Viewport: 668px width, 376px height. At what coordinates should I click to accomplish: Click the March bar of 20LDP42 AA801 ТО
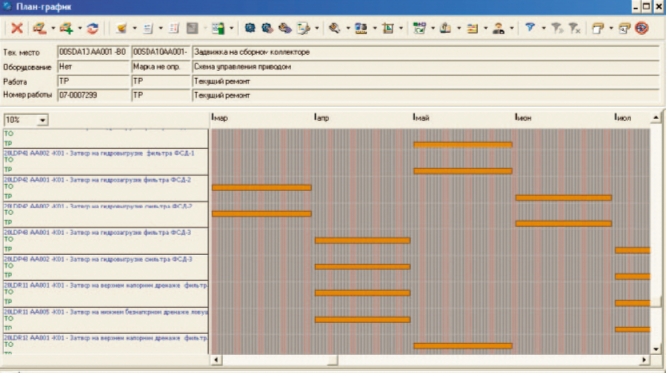pos(262,187)
